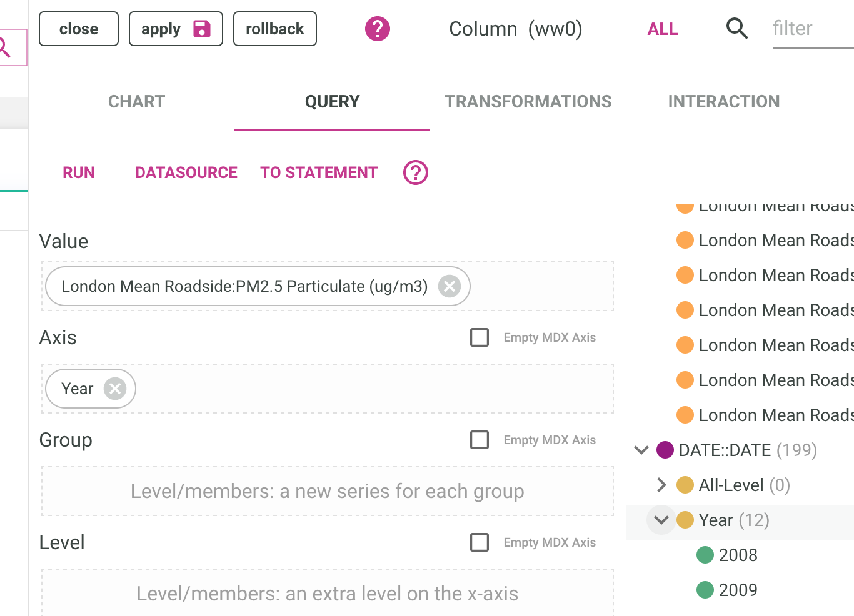Enable Empty MDX Axis for the Level section
Image resolution: width=854 pixels, height=616 pixels.
point(480,542)
